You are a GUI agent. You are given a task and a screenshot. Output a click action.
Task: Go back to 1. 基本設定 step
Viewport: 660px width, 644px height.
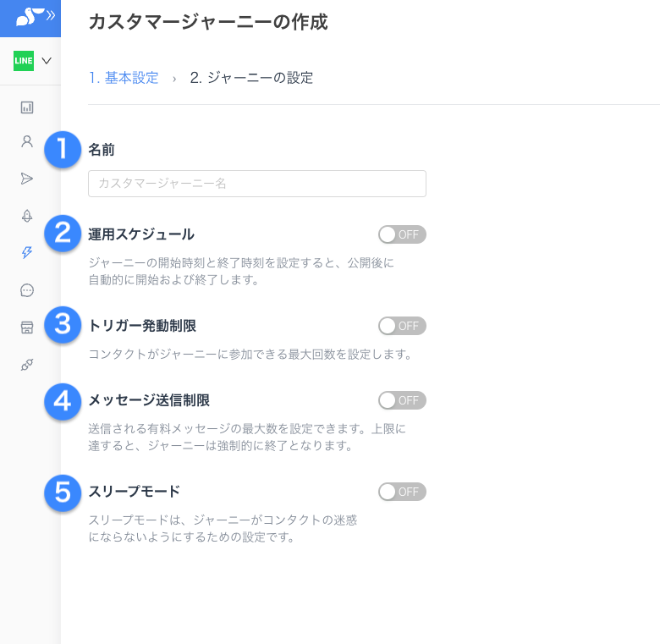[x=124, y=78]
